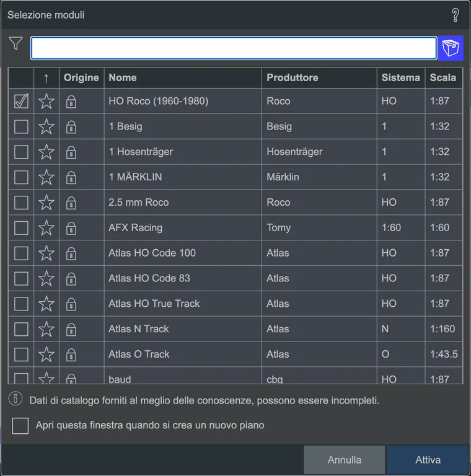
Task: Star the Atlas HO True Track module
Action: click(x=46, y=304)
